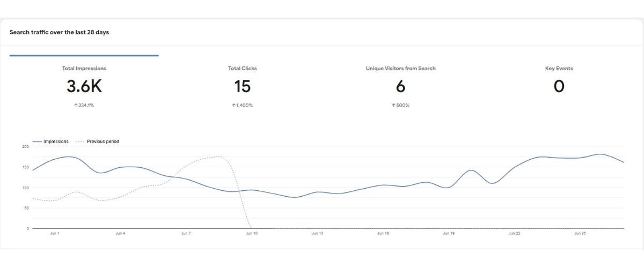Click the dotted Previous period legend marker

(x=80, y=142)
